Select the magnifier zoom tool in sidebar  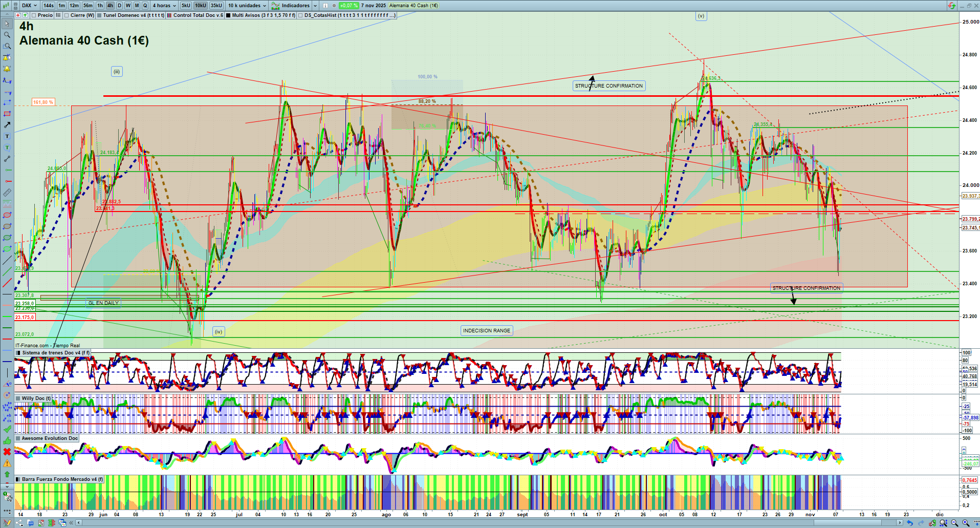coord(7,35)
